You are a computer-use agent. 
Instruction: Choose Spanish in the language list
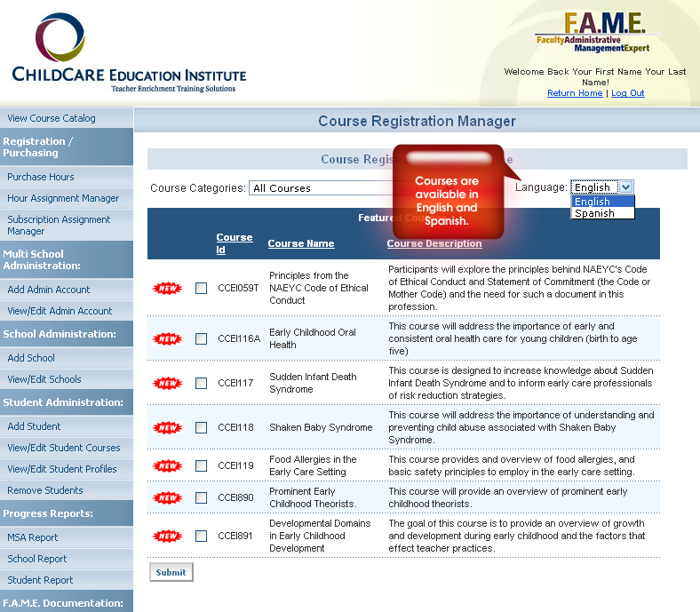pos(602,213)
